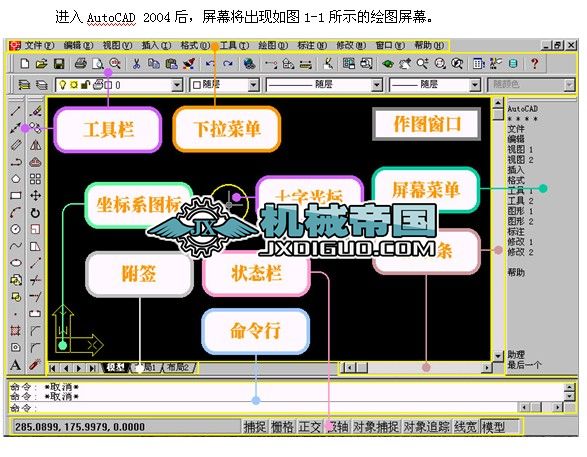The width and height of the screenshot is (587, 457).
Task: Click the Undo arrow icon
Action: [x=210, y=64]
